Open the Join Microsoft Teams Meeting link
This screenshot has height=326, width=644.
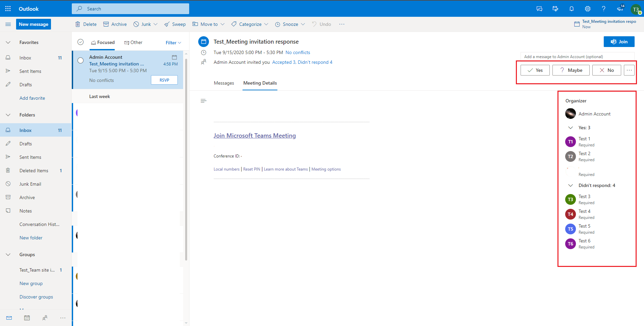[255, 136]
